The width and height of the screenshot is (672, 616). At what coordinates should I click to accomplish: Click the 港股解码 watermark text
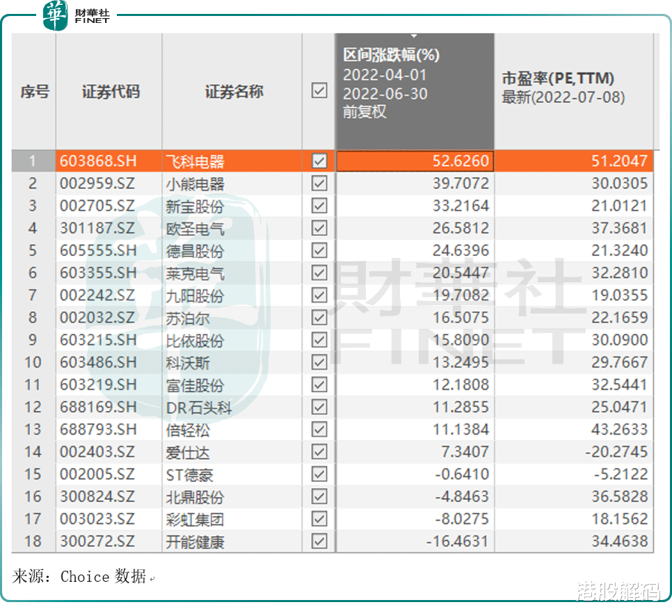coord(621,590)
